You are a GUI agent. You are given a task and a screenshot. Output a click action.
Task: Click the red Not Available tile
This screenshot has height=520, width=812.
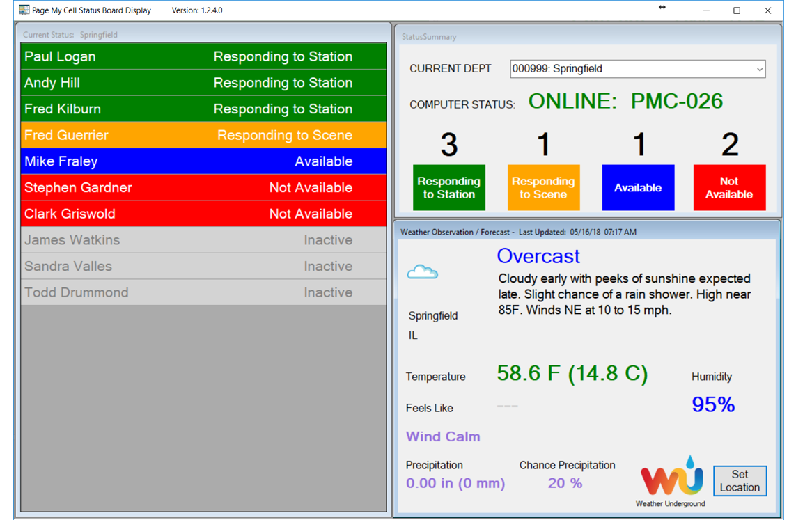(x=729, y=187)
